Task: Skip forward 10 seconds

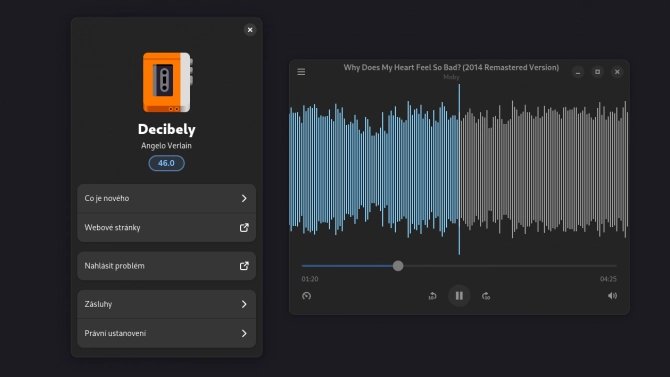Action: pyautogui.click(x=486, y=296)
